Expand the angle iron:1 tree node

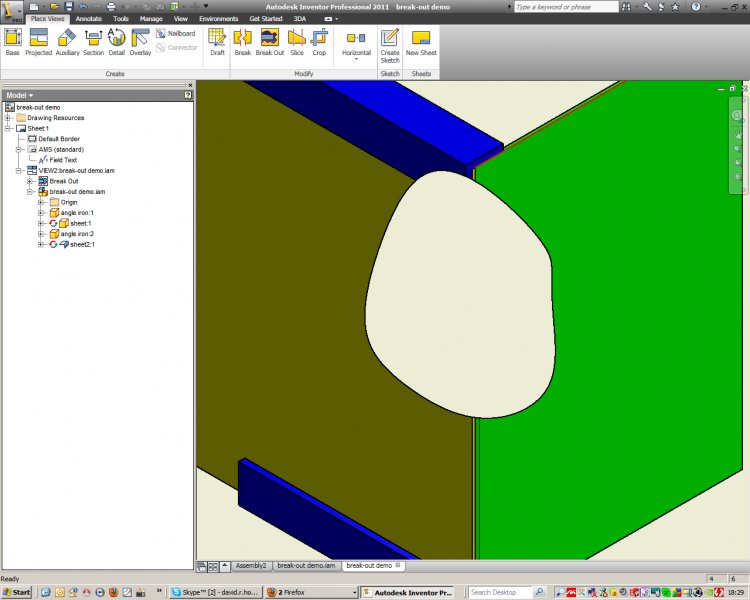click(41, 213)
